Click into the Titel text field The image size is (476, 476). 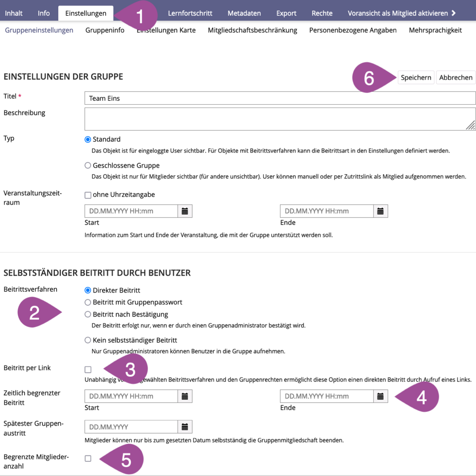(280, 98)
